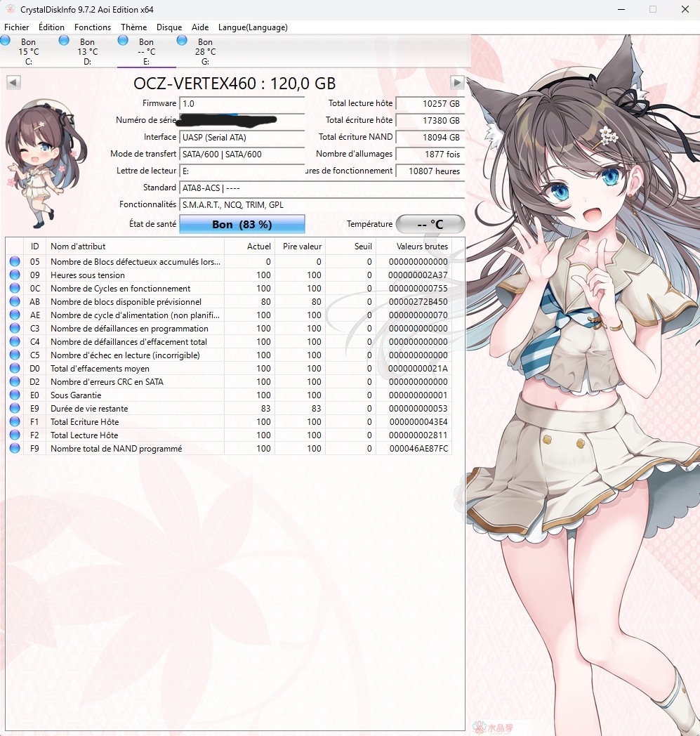Image resolution: width=700 pixels, height=736 pixels.
Task: Click the Nom d'attribut column header
Action: (133, 247)
